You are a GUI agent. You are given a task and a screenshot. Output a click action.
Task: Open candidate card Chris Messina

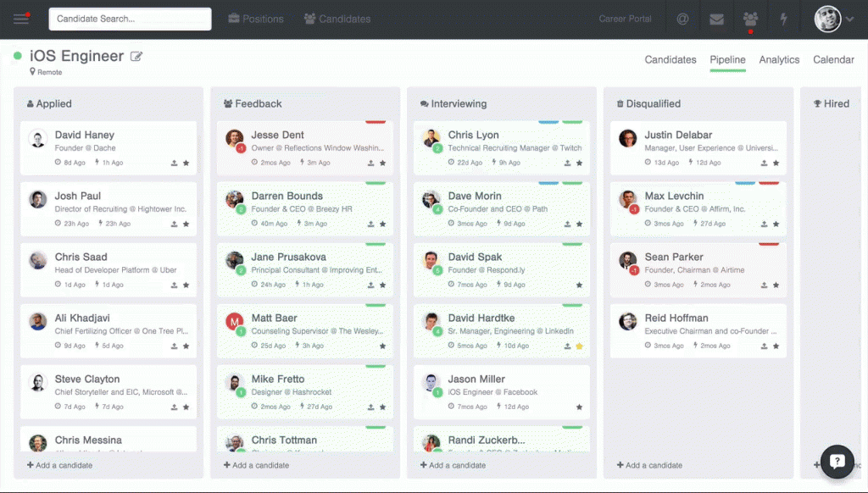(108, 440)
